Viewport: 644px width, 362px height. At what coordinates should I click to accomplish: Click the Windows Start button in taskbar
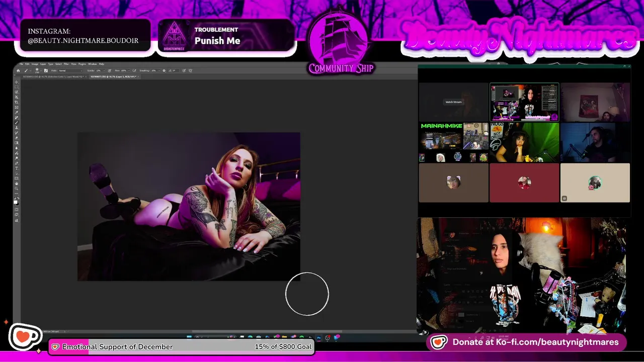click(x=189, y=337)
